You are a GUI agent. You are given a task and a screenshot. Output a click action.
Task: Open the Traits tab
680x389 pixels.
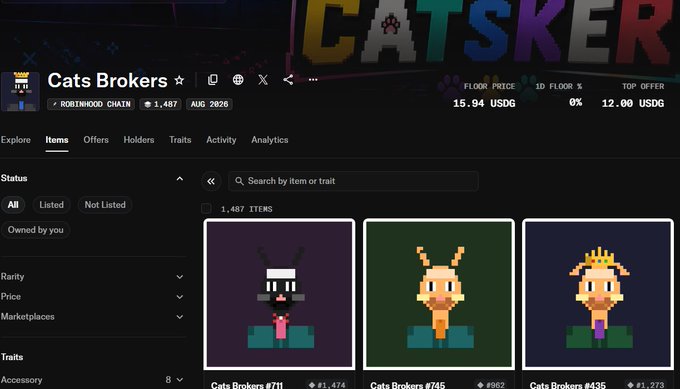pos(180,140)
